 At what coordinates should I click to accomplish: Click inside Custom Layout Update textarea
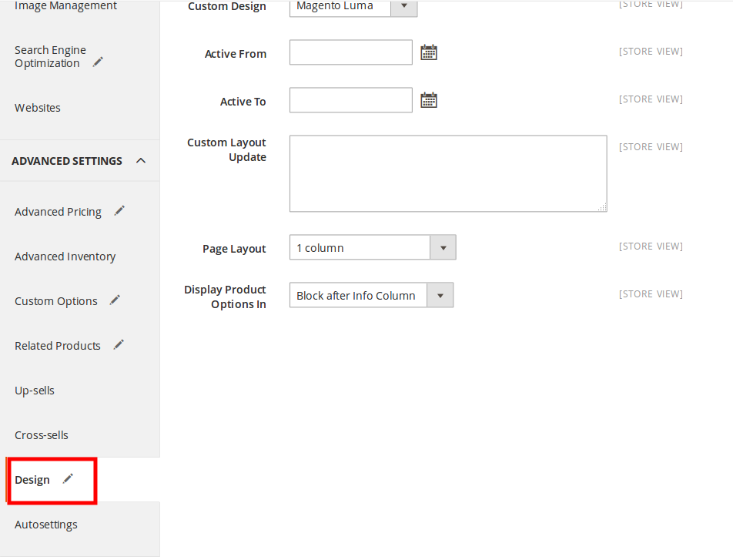447,173
